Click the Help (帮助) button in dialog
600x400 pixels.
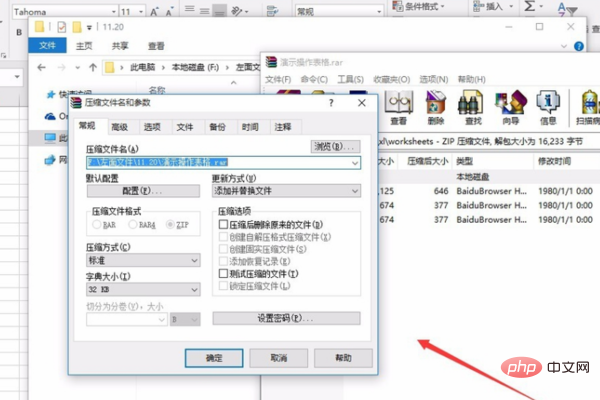coord(343,358)
